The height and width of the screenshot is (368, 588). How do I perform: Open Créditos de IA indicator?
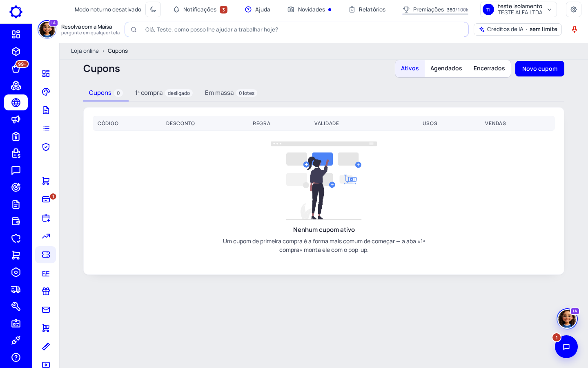coord(518,29)
